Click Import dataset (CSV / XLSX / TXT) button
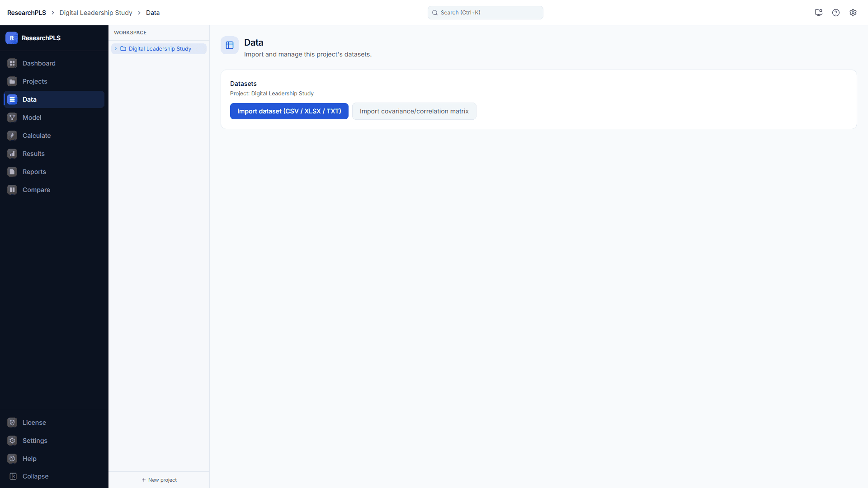Image resolution: width=868 pixels, height=488 pixels. pyautogui.click(x=289, y=111)
